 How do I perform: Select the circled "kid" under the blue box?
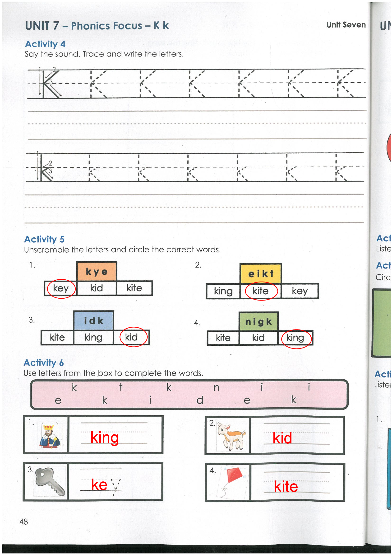point(132,337)
